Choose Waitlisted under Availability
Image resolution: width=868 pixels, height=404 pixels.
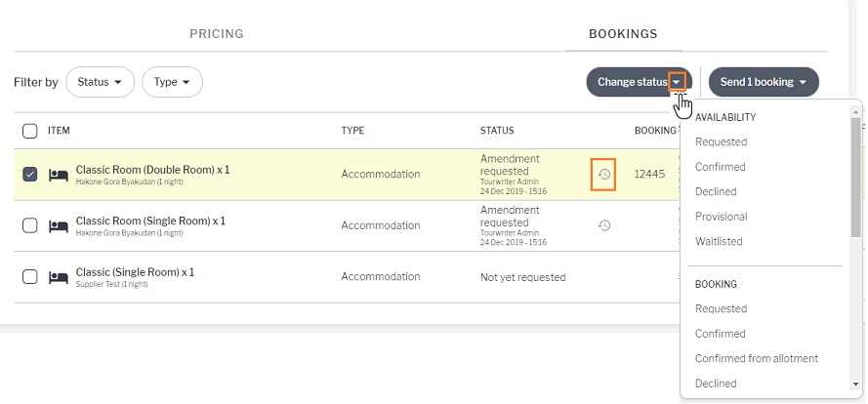[719, 241]
